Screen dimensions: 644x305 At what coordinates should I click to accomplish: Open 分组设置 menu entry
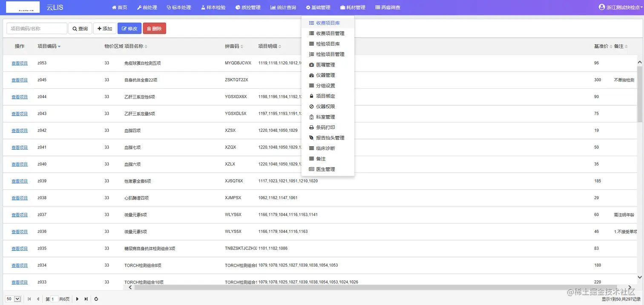click(328, 86)
